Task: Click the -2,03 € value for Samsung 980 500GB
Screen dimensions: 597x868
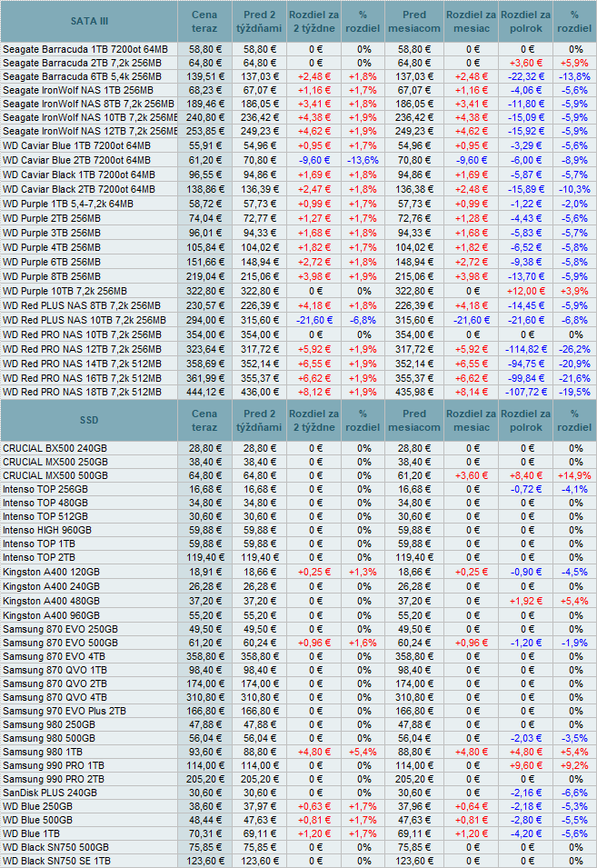Action: click(525, 738)
